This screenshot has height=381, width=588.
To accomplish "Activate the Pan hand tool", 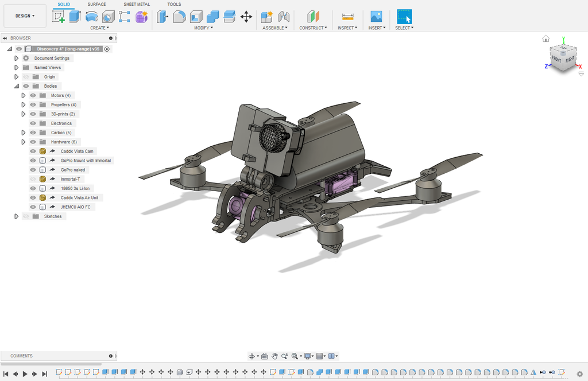I will [274, 356].
